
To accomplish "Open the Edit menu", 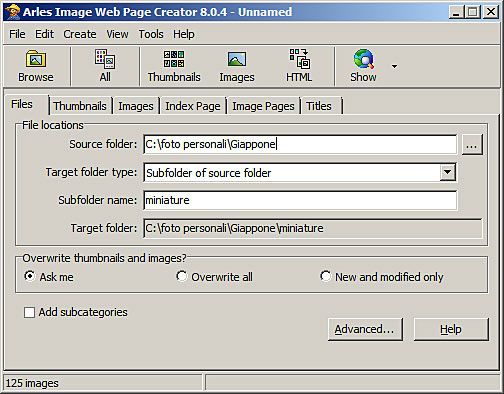I will point(44,34).
